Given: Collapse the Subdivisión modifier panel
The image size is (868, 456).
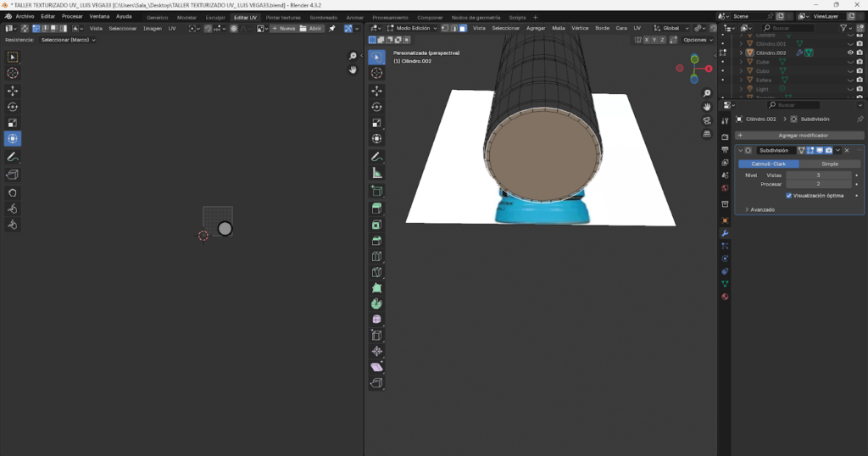Looking at the screenshot, I should (x=741, y=151).
